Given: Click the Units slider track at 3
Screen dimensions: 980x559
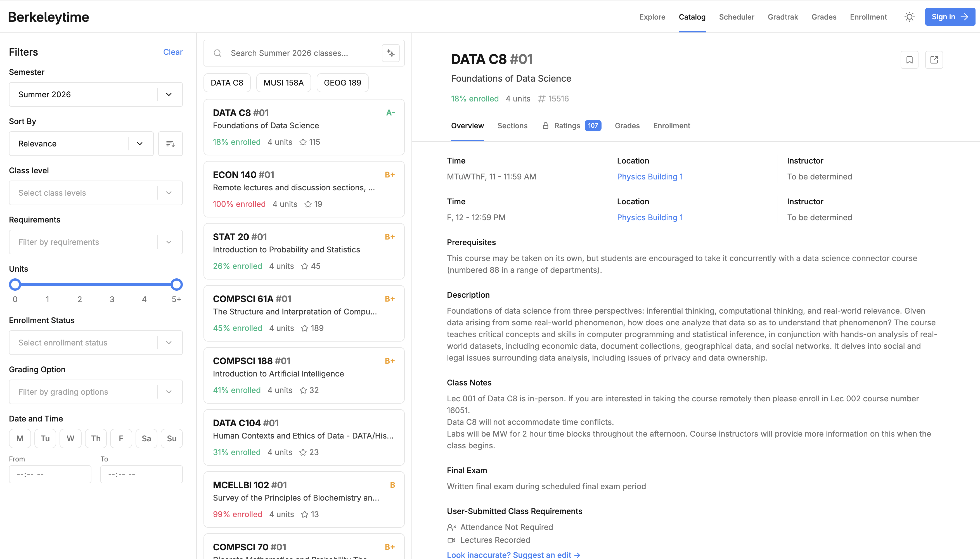Looking at the screenshot, I should click(112, 285).
